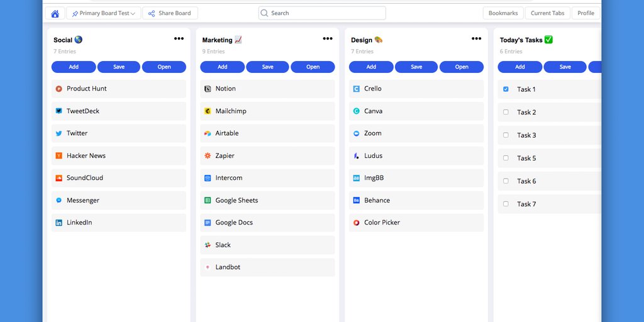Viewport: 644px width, 322px height.
Task: Open all Design column links
Action: click(x=461, y=67)
